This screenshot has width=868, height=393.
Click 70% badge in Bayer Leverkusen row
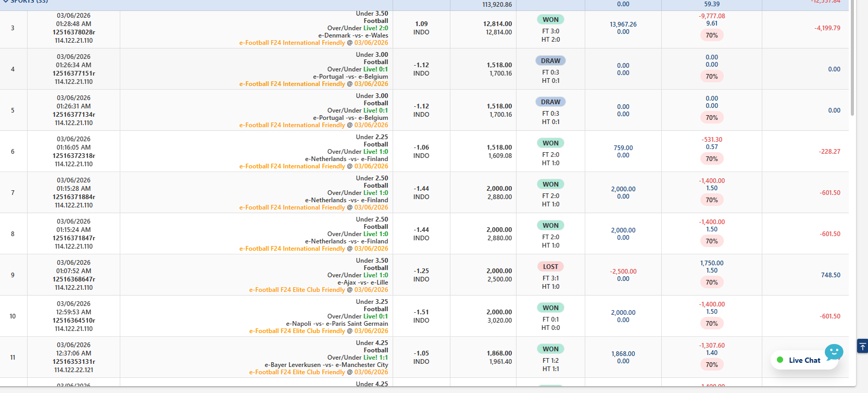pyautogui.click(x=712, y=365)
